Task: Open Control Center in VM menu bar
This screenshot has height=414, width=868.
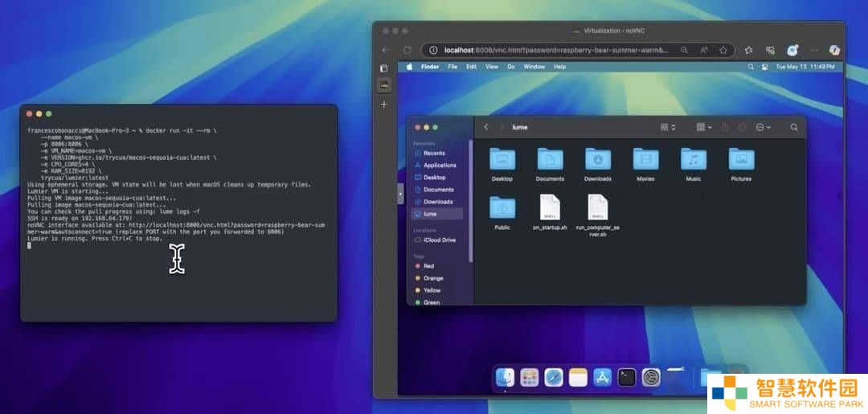Action: [764, 67]
